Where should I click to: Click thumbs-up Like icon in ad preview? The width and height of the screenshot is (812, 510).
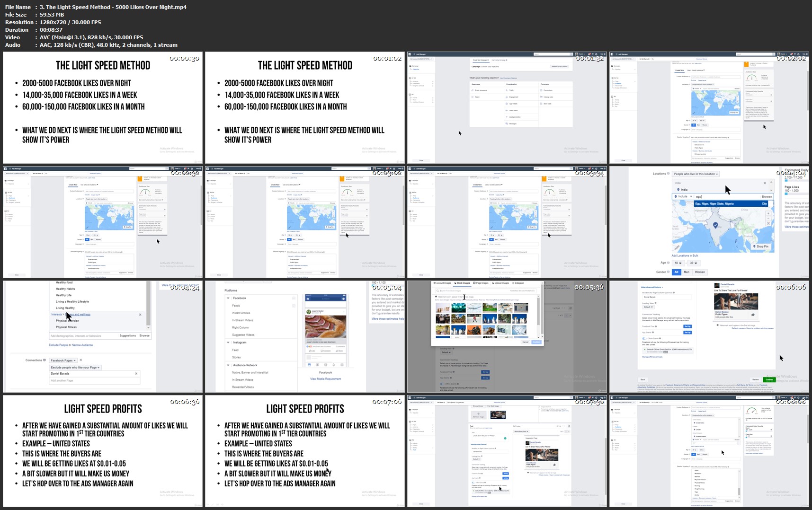(753, 315)
